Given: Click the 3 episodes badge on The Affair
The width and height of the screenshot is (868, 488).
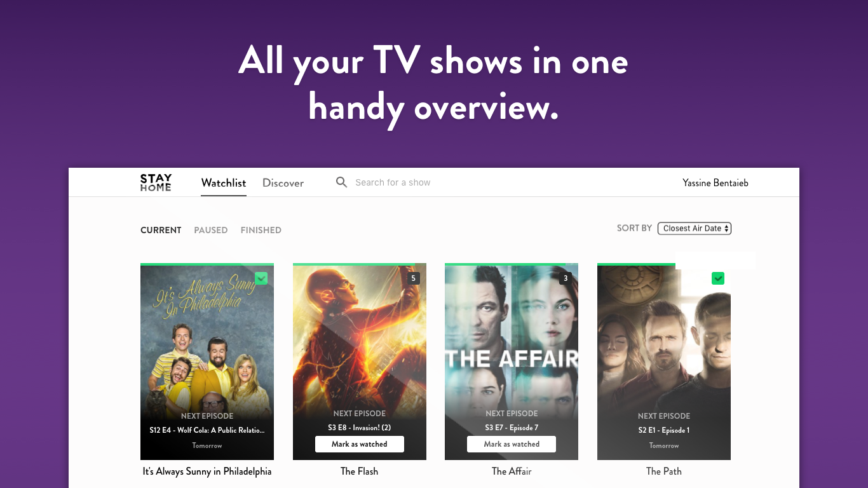Looking at the screenshot, I should click(566, 278).
